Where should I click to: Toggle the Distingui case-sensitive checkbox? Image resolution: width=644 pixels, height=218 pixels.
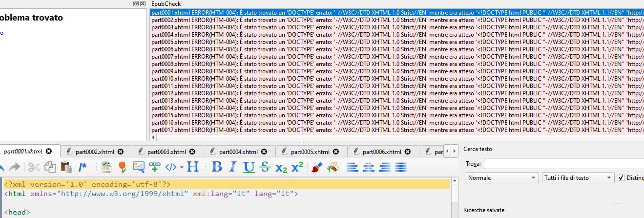point(621,178)
